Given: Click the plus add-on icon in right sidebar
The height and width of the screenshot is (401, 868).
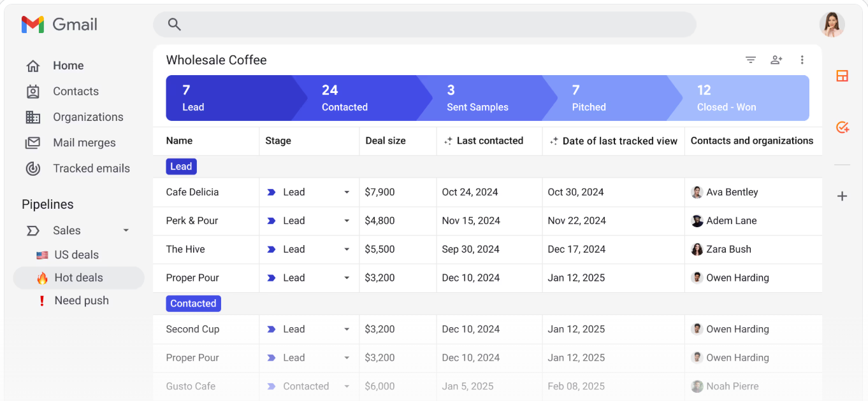Looking at the screenshot, I should pos(842,196).
